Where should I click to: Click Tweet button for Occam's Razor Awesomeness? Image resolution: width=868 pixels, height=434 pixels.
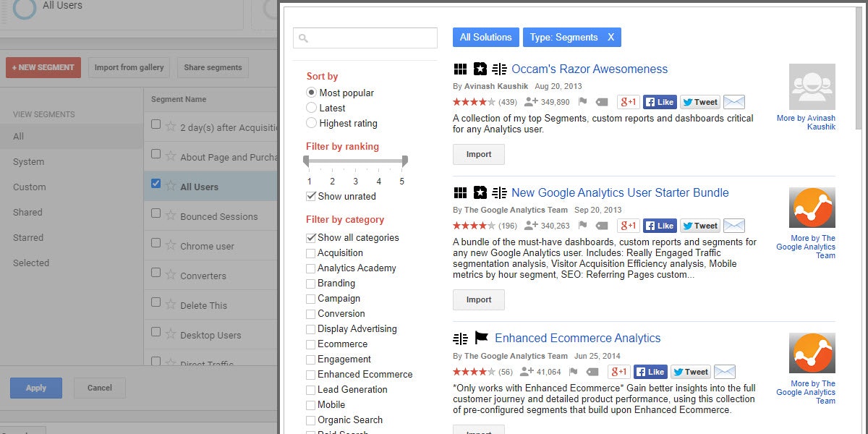pyautogui.click(x=699, y=102)
